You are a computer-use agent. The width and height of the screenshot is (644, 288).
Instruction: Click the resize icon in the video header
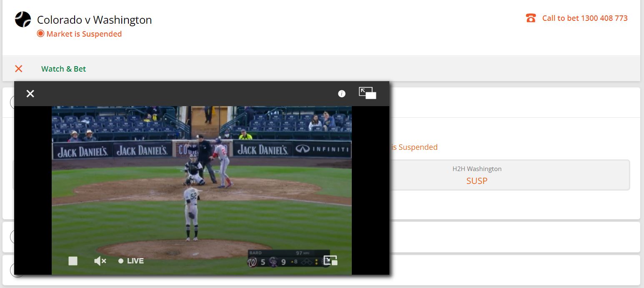tap(367, 93)
